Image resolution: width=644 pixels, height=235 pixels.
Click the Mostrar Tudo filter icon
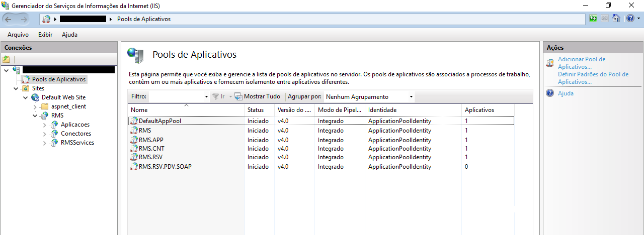click(x=238, y=96)
